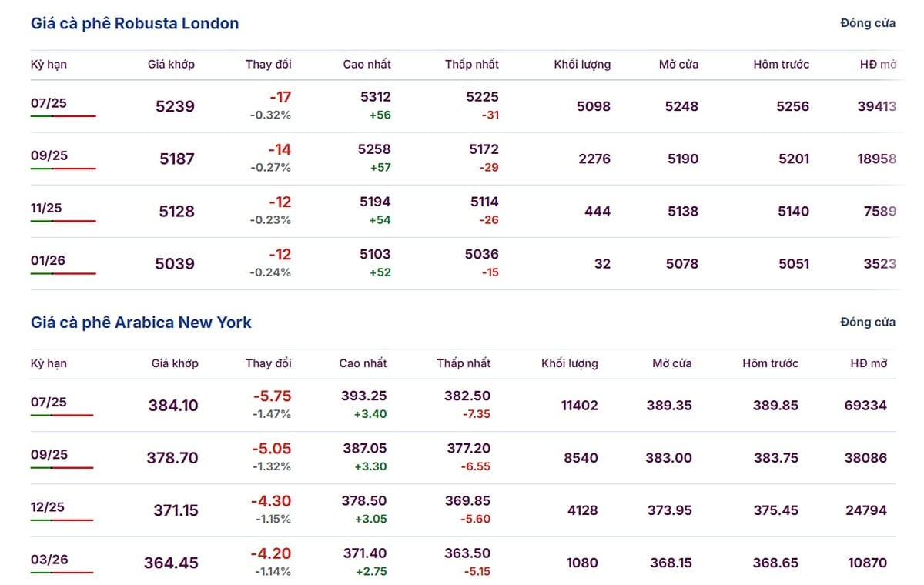Select the Arabica 07/25 contract term
The image size is (924, 585).
pos(49,402)
